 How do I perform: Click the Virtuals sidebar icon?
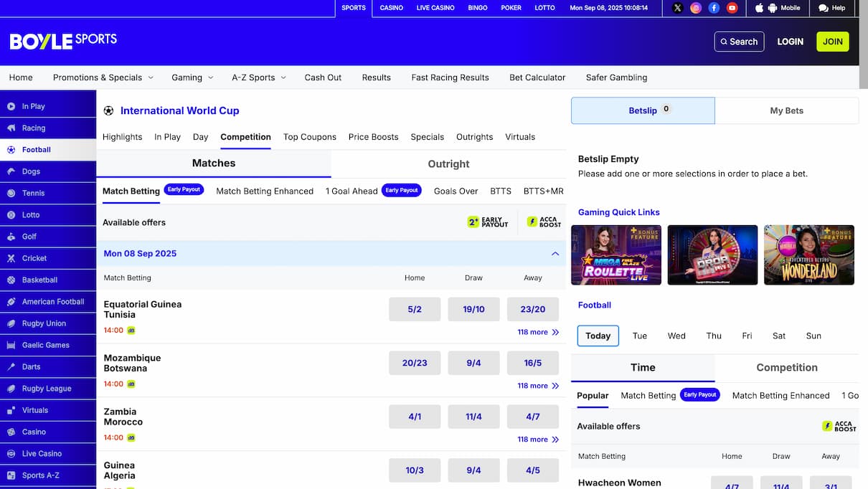pos(11,410)
